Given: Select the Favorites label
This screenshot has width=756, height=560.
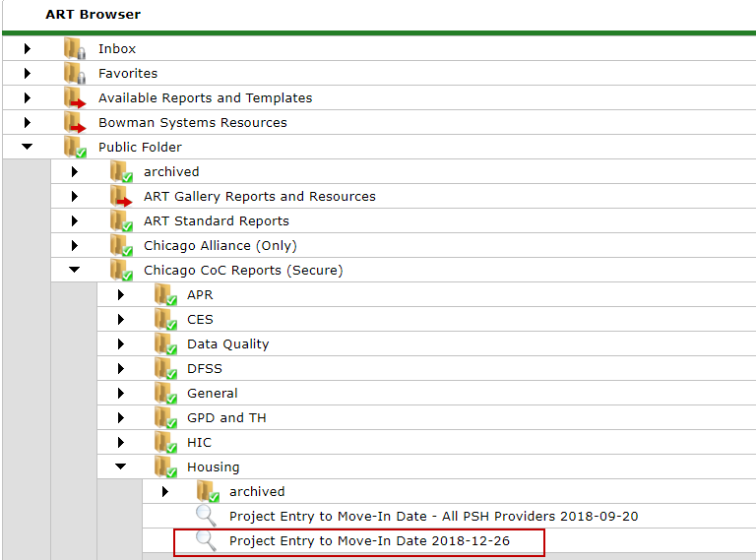Looking at the screenshot, I should pos(128,73).
